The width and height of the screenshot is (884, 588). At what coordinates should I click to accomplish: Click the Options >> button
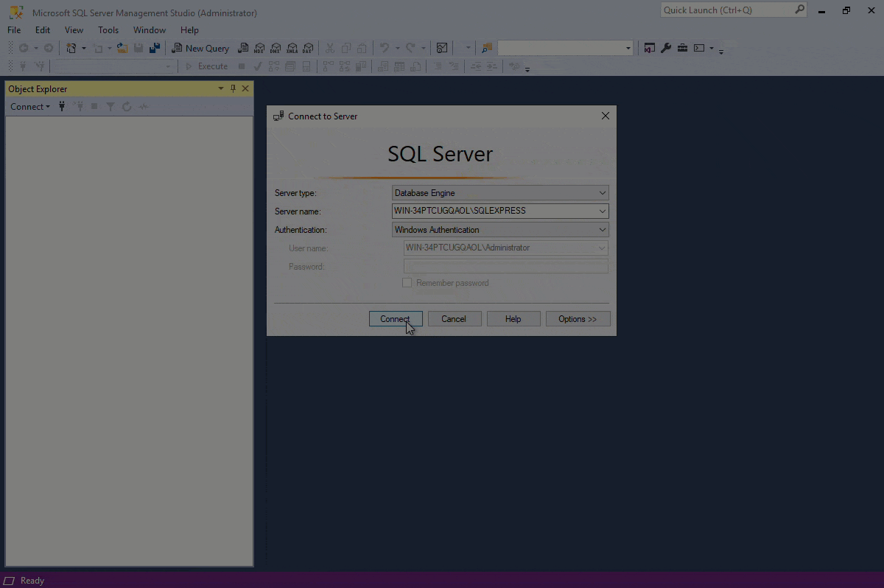pos(578,319)
